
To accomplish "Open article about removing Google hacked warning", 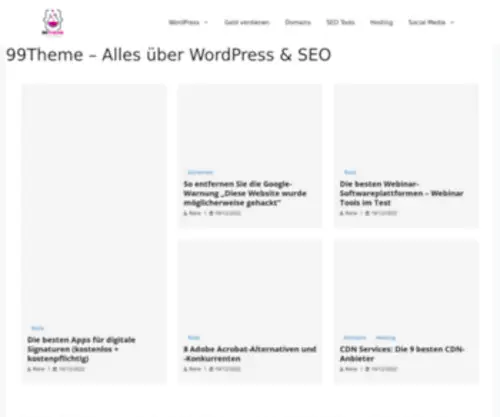I will click(245, 193).
